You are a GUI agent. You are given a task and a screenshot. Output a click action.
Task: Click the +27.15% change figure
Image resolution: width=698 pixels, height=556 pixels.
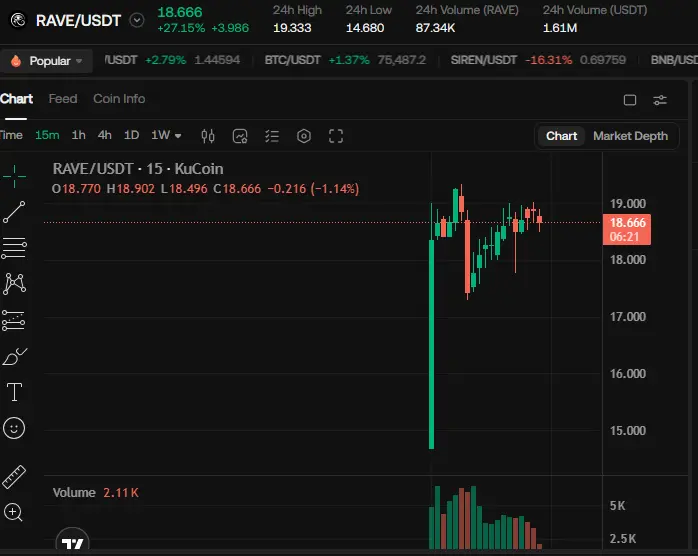pyautogui.click(x=181, y=28)
